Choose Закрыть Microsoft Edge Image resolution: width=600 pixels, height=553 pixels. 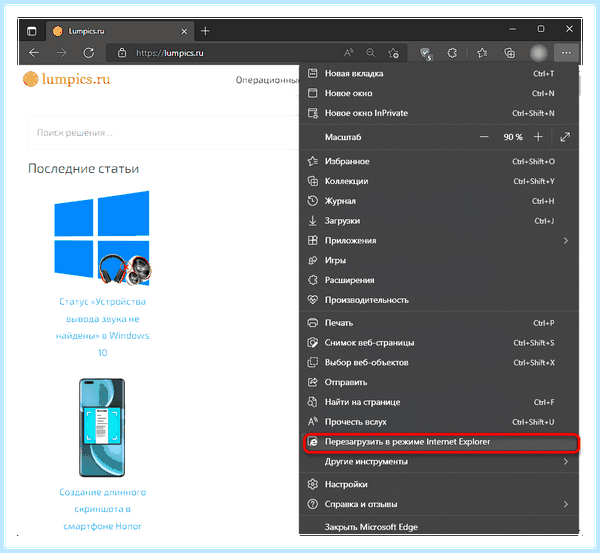coord(439,527)
